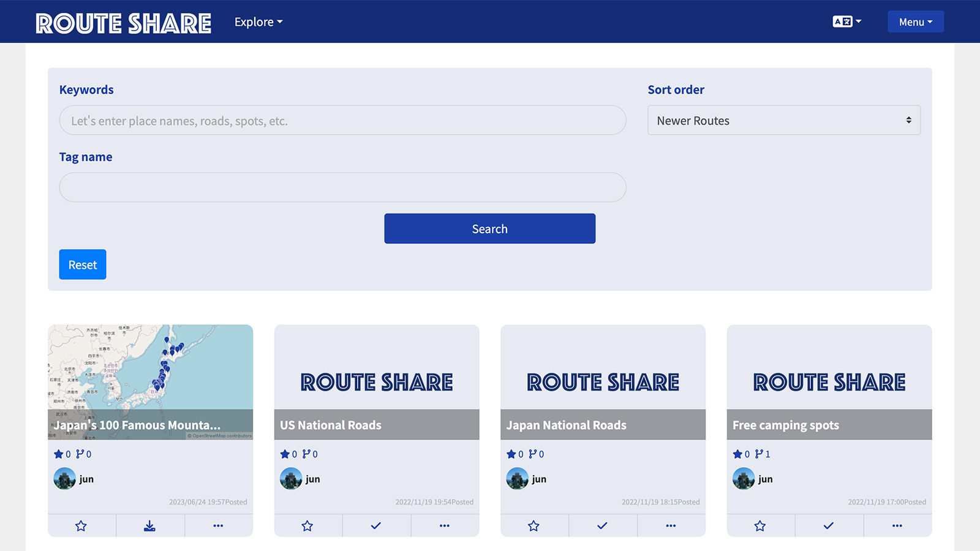Click fork count on US National Roads card
Viewport: 980px width, 551px height.
[310, 454]
